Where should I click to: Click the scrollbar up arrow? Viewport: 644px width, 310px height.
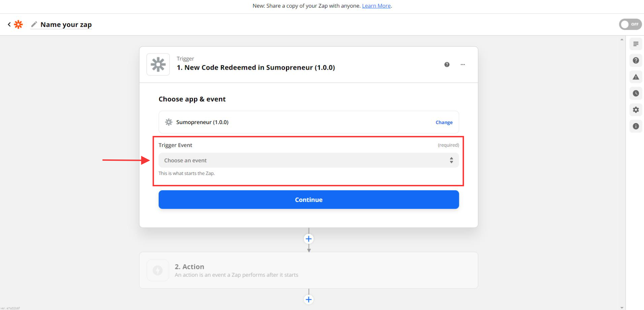[622, 40]
